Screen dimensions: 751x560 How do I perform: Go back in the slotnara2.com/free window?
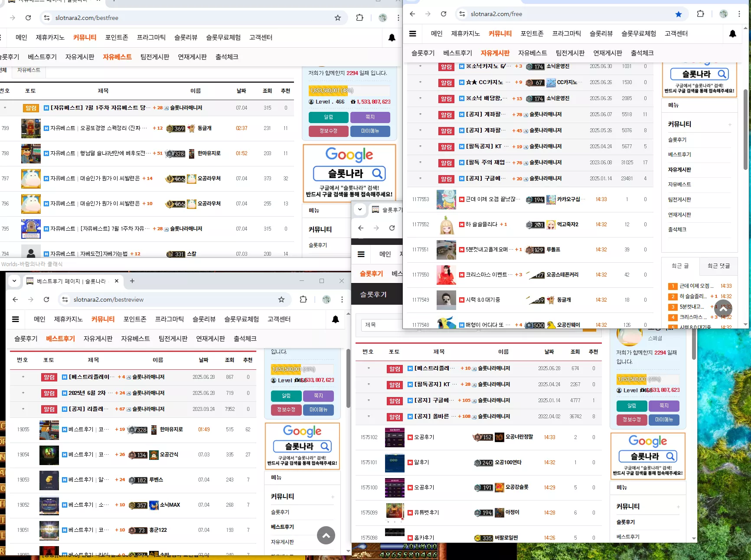412,14
